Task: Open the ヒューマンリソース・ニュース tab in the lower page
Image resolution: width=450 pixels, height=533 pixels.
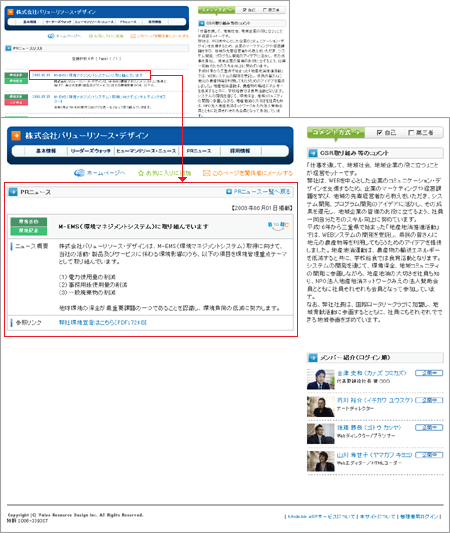Action: click(146, 151)
